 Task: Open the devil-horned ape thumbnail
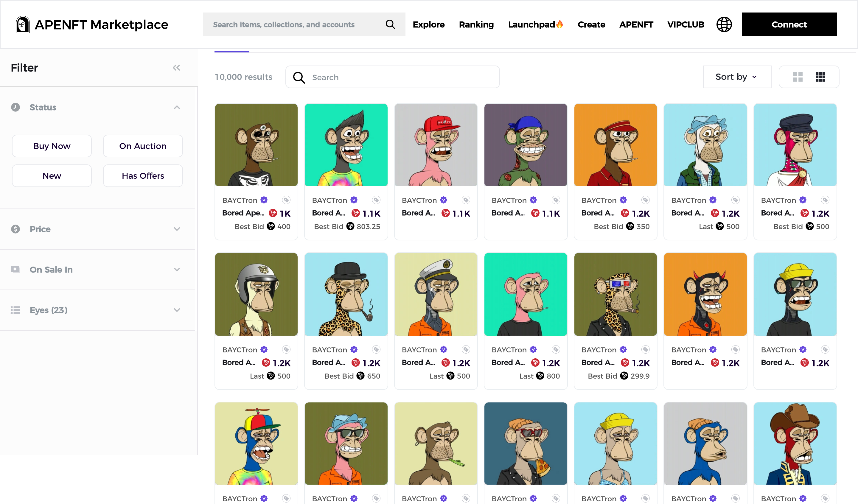[705, 294]
